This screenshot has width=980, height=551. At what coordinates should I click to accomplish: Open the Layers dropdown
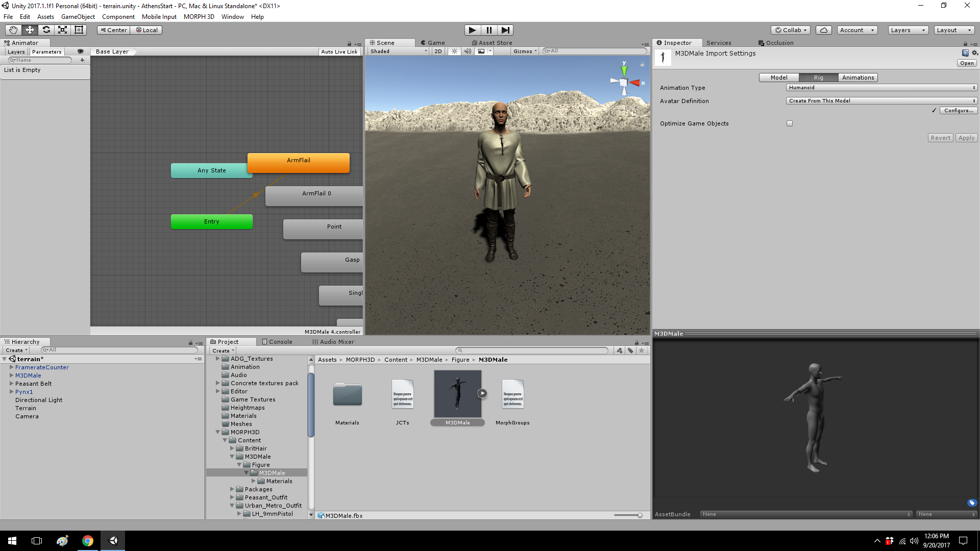[x=908, y=30]
